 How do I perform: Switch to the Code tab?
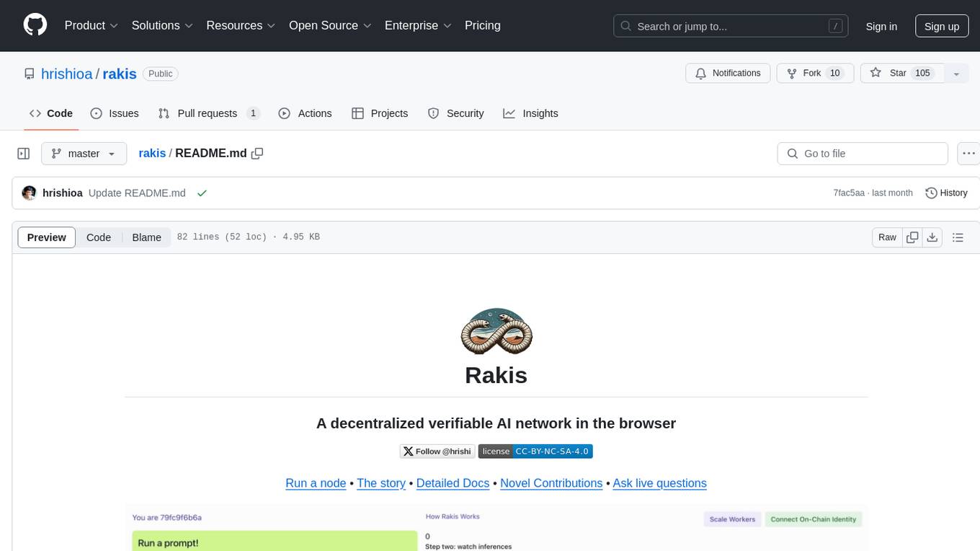[51, 113]
